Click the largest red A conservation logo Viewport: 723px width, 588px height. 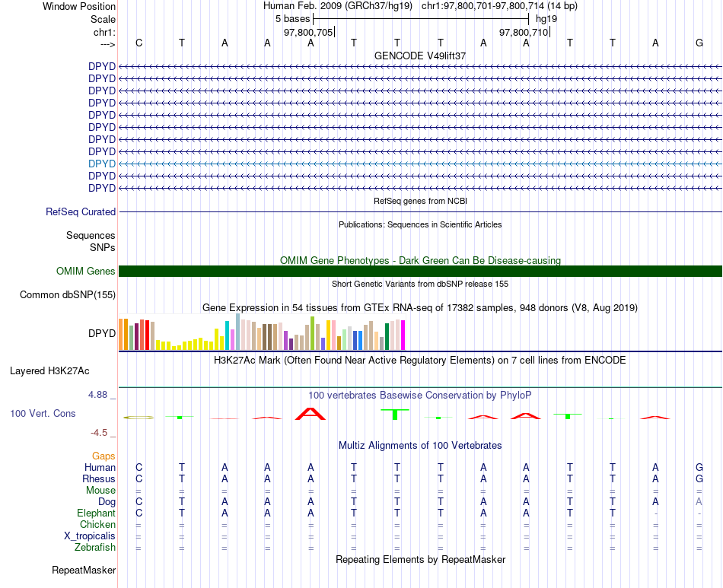tap(311, 413)
